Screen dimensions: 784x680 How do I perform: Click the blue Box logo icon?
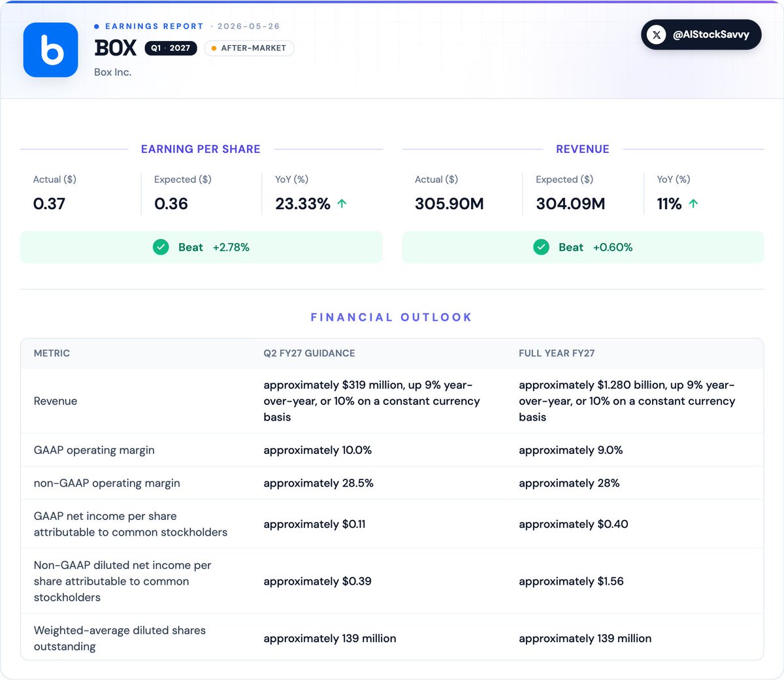click(x=51, y=50)
